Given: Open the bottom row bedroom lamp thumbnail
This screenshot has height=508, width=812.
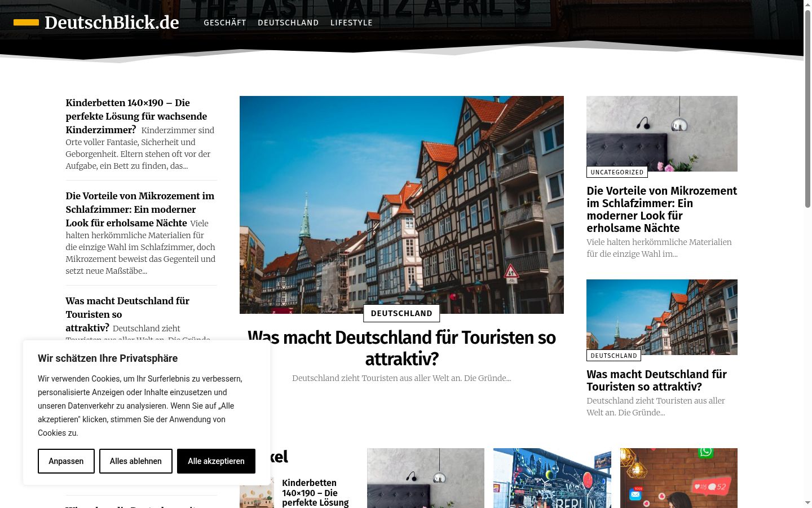Looking at the screenshot, I should [x=426, y=478].
